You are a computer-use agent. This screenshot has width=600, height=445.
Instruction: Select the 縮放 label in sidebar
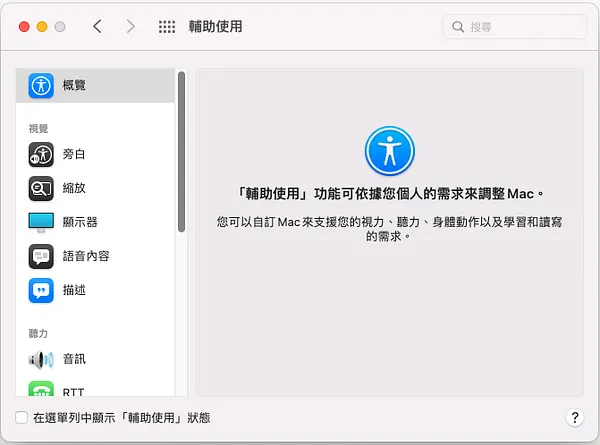tap(74, 188)
